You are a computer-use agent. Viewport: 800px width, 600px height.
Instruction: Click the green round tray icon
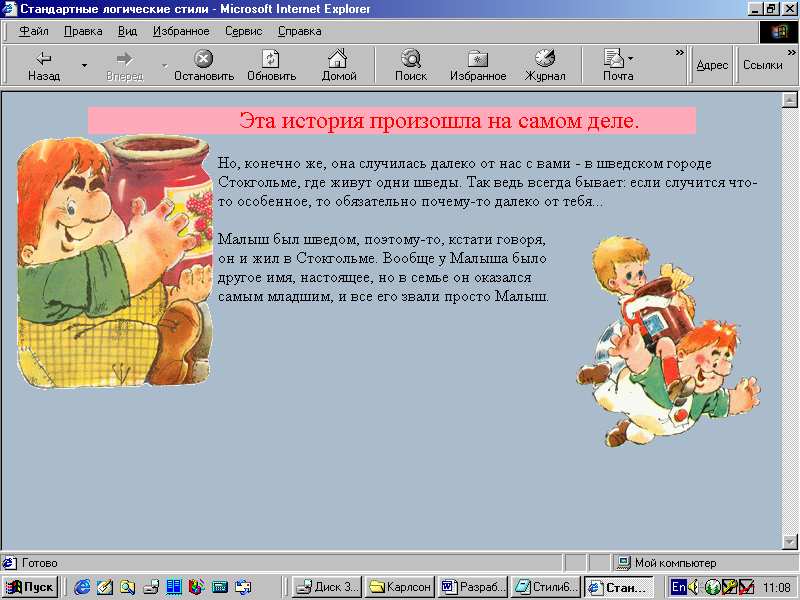pos(713,587)
